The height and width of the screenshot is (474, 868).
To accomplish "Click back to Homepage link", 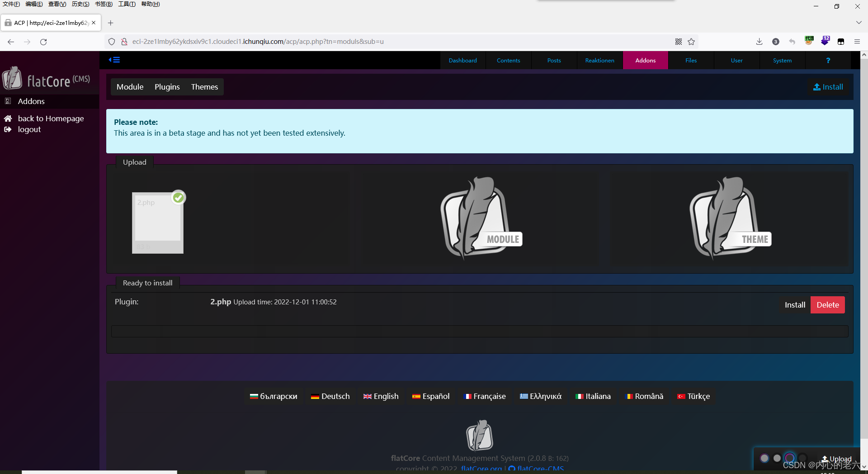I will [51, 118].
